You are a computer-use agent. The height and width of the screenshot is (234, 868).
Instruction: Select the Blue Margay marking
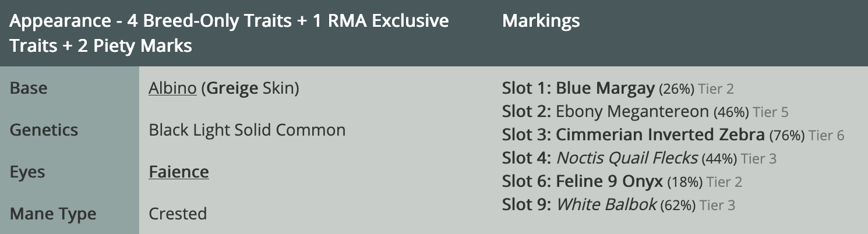click(605, 88)
